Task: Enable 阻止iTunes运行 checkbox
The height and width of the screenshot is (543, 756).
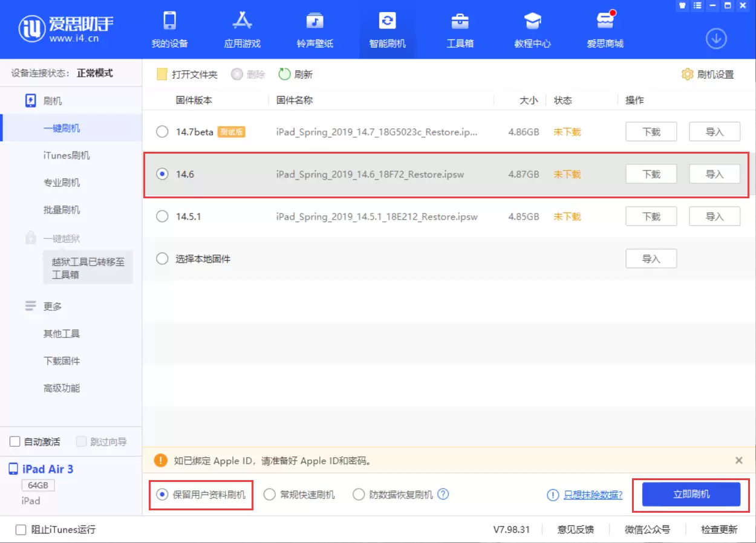Action: pyautogui.click(x=21, y=530)
